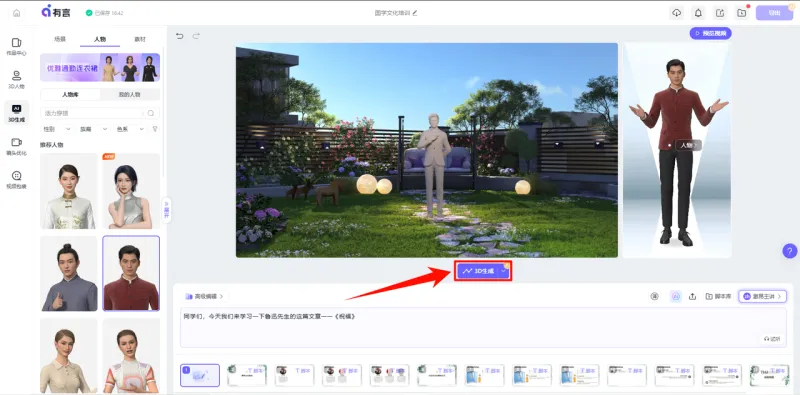
Task: Click the dress promotion banner
Action: (100, 67)
